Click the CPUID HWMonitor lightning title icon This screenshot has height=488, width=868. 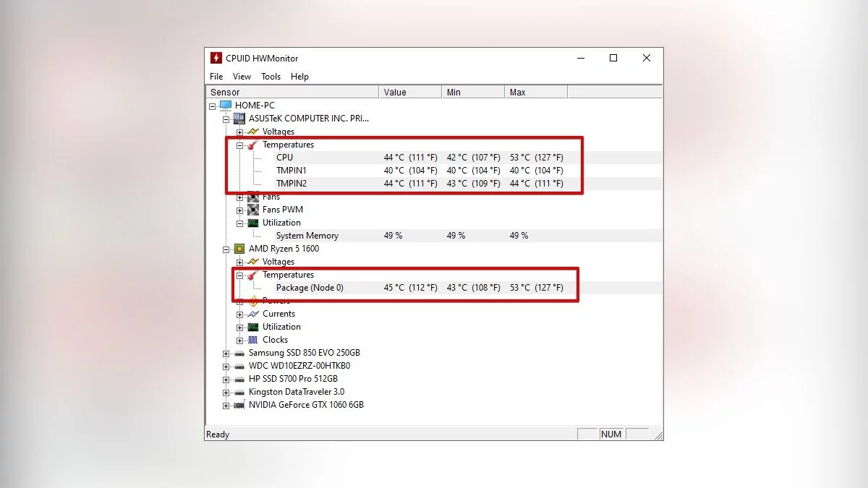pyautogui.click(x=216, y=59)
